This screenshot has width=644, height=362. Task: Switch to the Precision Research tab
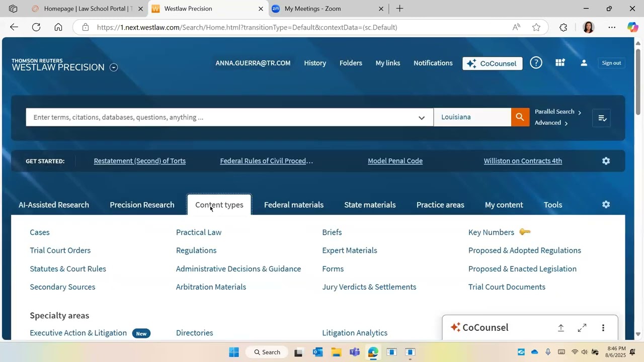(142, 205)
